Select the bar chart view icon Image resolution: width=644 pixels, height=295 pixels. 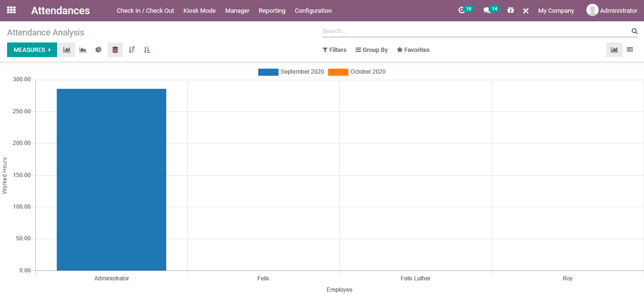(67, 50)
